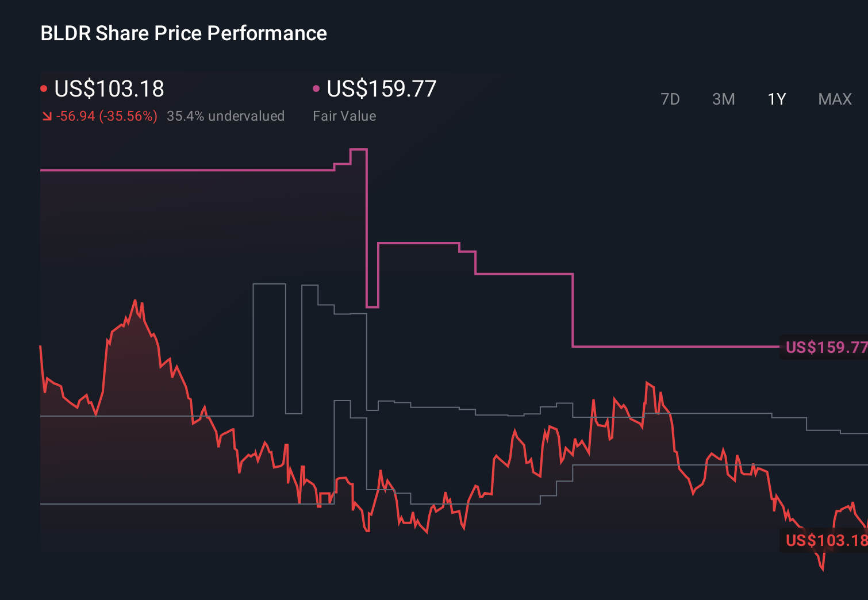Switch to the MAX time range
Viewport: 868px width, 600px height.
834,99
